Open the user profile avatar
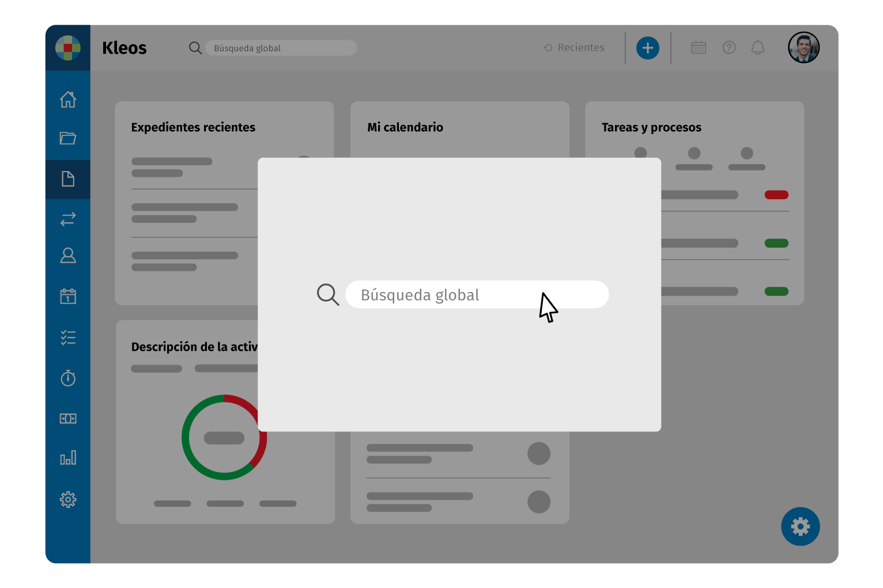The height and width of the screenshot is (588, 883). 803,48
